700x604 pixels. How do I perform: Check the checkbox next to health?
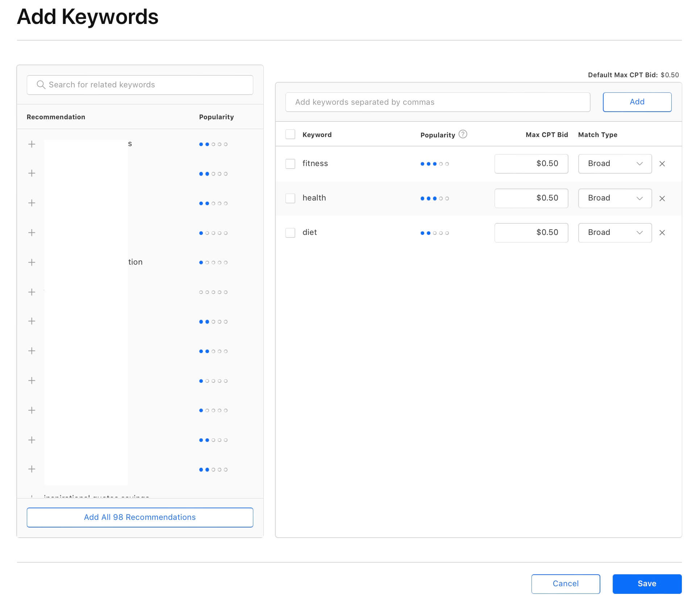coord(290,198)
